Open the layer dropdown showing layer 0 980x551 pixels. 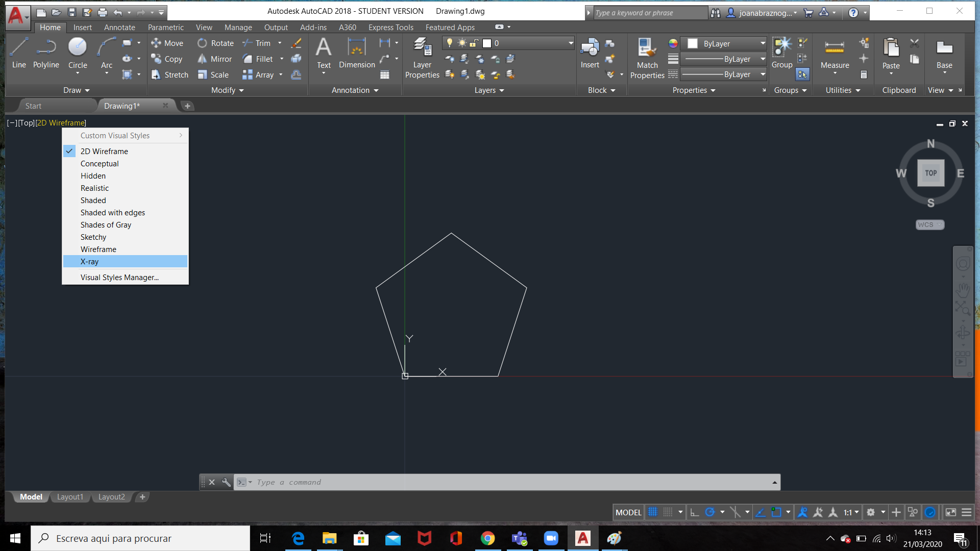tap(508, 43)
